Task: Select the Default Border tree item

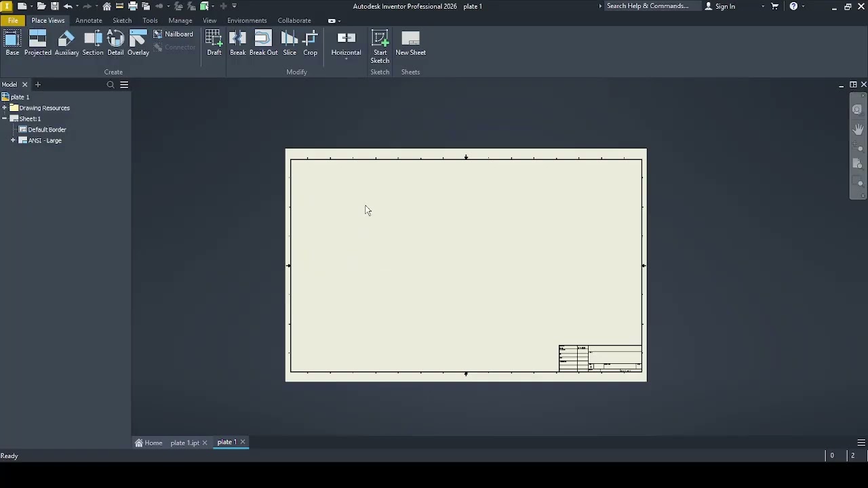Action: pos(43,129)
